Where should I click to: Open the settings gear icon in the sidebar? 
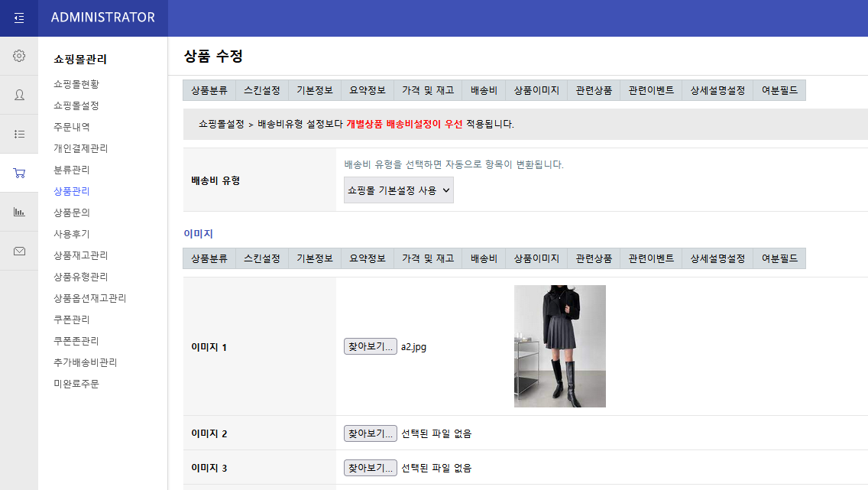[x=19, y=55]
